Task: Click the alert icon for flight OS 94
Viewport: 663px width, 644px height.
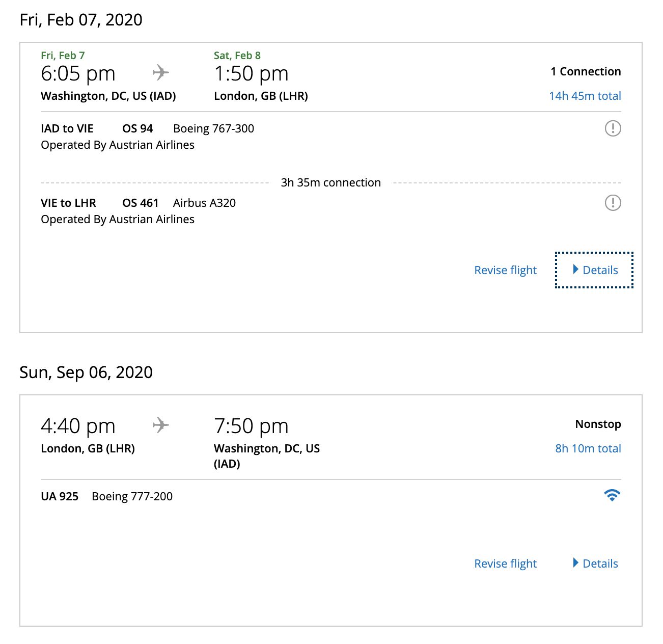Action: [613, 128]
